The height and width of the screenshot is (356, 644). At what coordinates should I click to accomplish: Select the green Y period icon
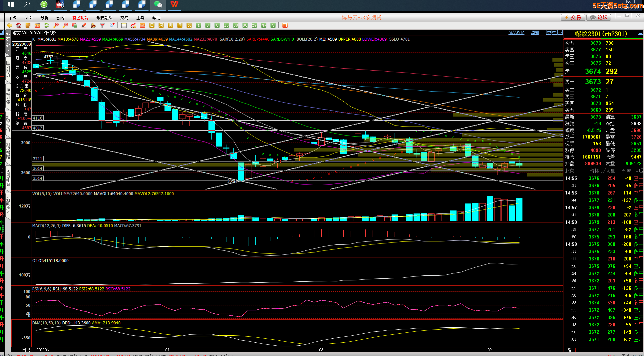pos(273,25)
